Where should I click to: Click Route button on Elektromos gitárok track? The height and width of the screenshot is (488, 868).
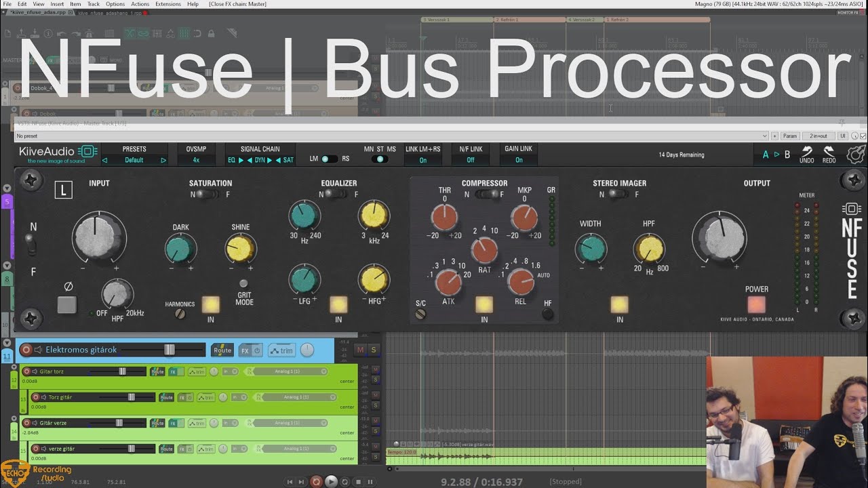pyautogui.click(x=222, y=350)
